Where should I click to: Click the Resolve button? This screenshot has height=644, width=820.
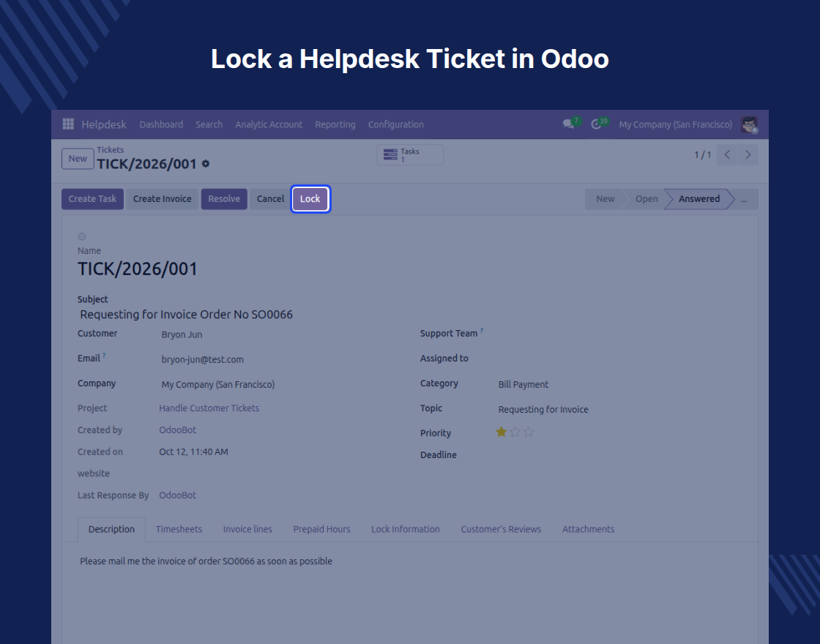[x=224, y=199]
